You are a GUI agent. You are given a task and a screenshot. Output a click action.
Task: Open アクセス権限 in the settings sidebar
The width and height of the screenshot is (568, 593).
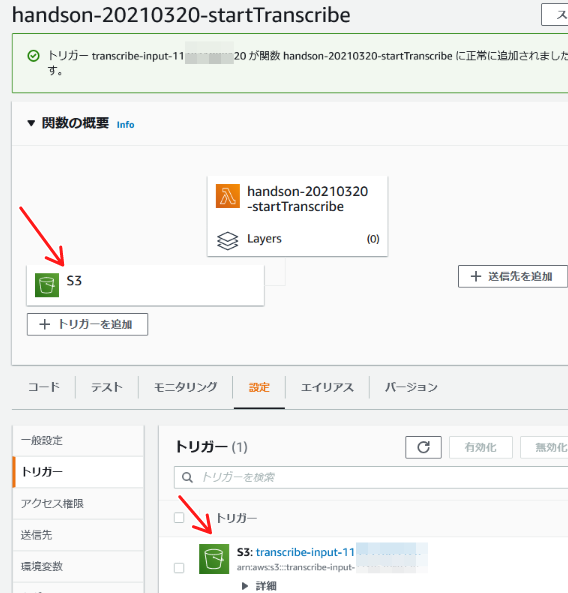point(78,503)
